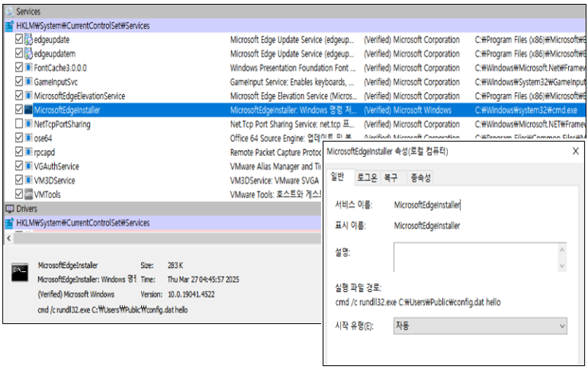Click the description box scroll up arrow

(x=562, y=249)
